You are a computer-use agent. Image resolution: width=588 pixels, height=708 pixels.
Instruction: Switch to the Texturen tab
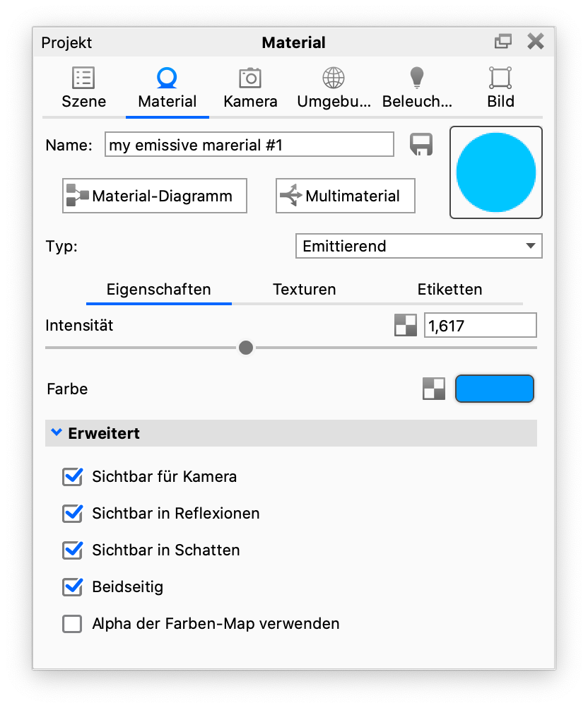point(305,290)
